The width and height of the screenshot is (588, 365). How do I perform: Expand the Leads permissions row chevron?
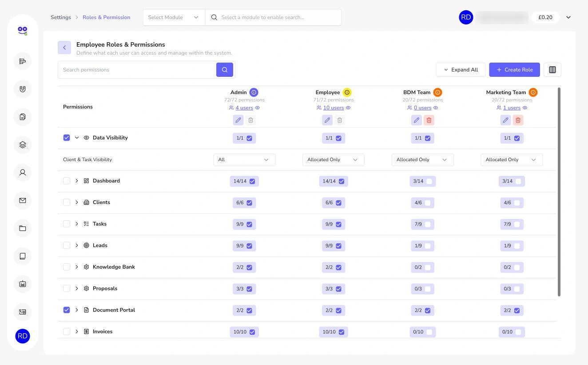[77, 246]
